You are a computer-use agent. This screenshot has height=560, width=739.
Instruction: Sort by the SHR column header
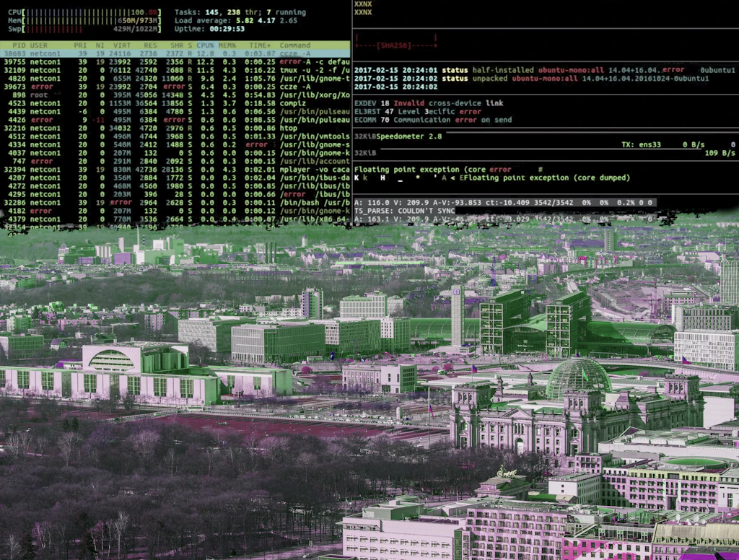point(177,45)
